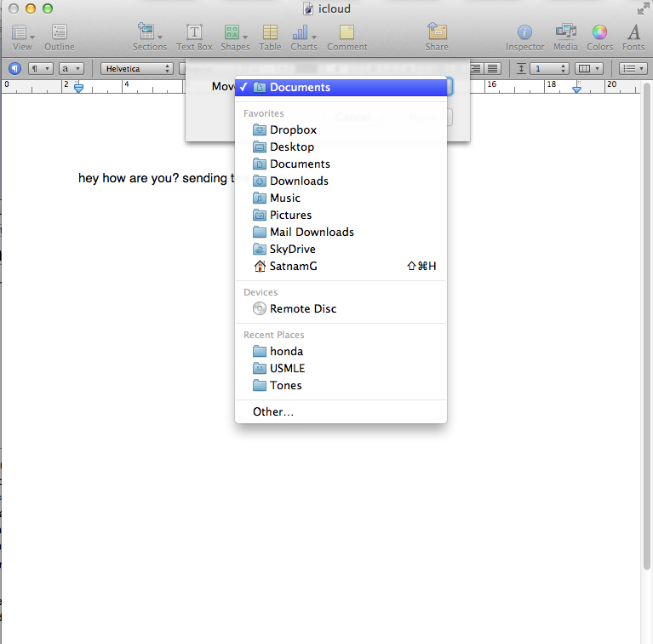Choose honda in Recent Places
Image resolution: width=653 pixels, height=644 pixels.
click(341, 352)
